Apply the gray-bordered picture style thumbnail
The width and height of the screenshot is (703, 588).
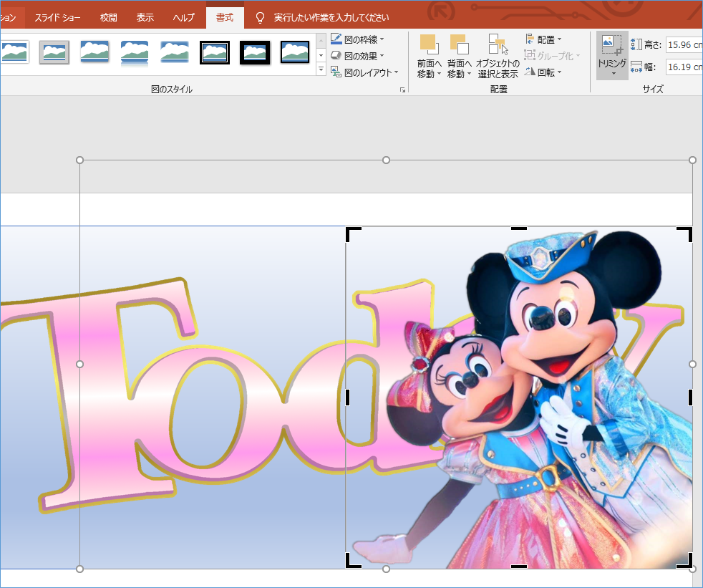[x=54, y=52]
